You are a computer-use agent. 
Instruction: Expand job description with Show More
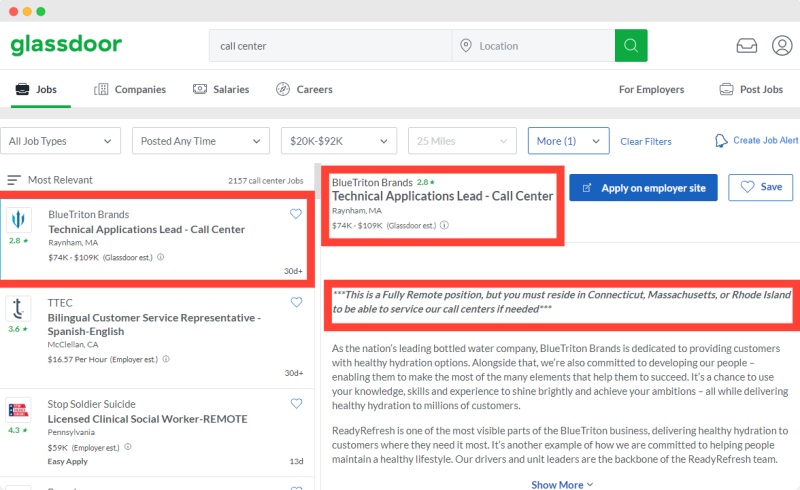562,484
